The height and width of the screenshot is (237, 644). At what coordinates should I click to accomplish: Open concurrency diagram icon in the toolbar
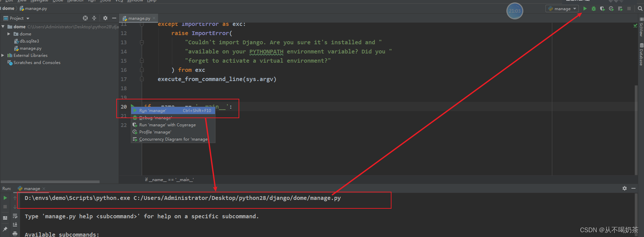[x=620, y=9]
